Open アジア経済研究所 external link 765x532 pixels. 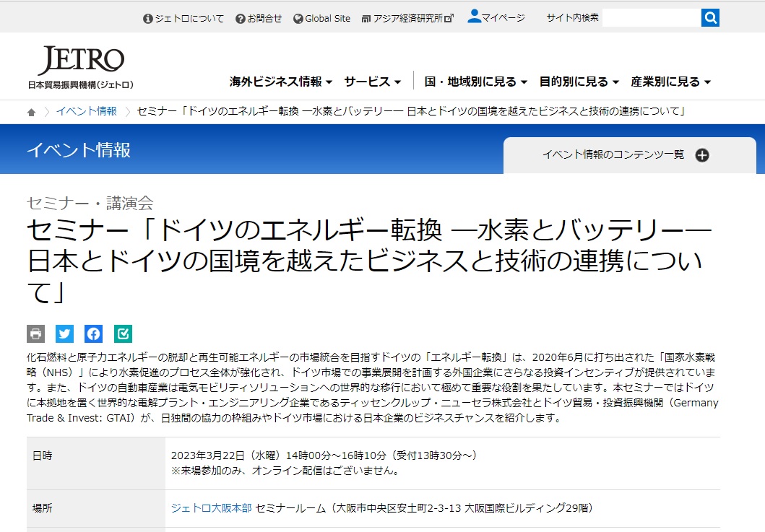[407, 19]
